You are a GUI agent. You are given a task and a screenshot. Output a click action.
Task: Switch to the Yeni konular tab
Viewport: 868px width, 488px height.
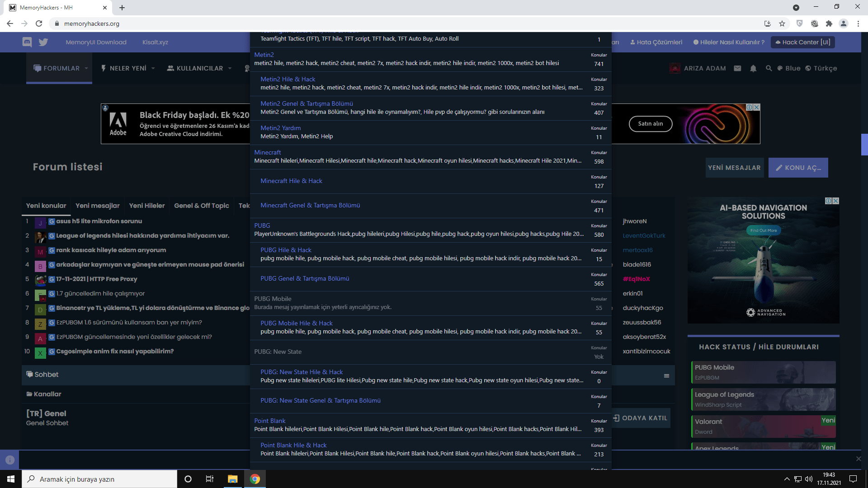click(x=46, y=206)
